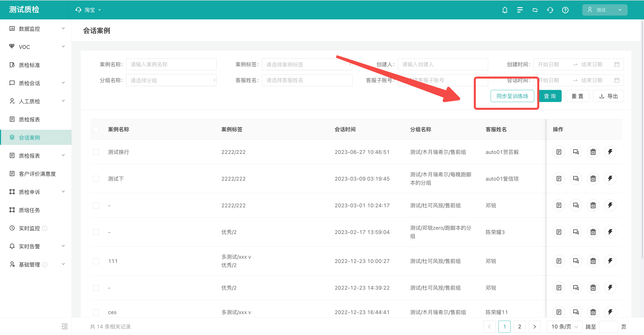
Task: Click the 案例名称 input field
Action: [171, 64]
